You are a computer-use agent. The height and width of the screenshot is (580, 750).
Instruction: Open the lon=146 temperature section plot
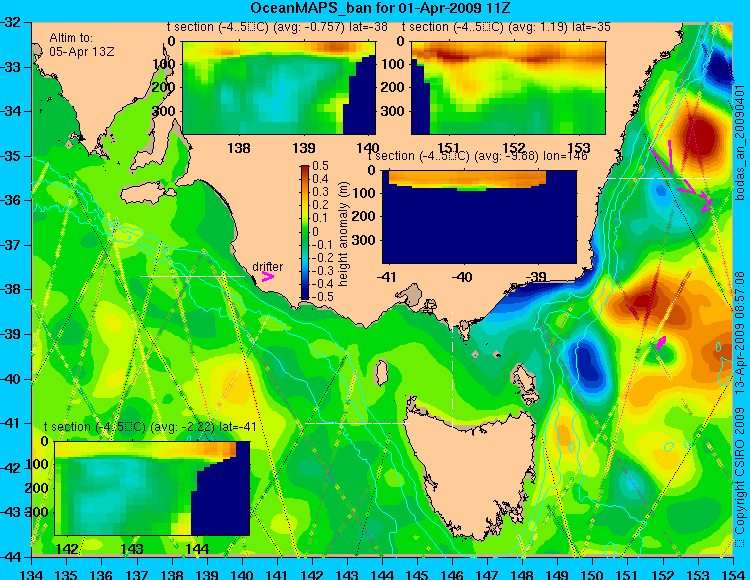click(479, 217)
